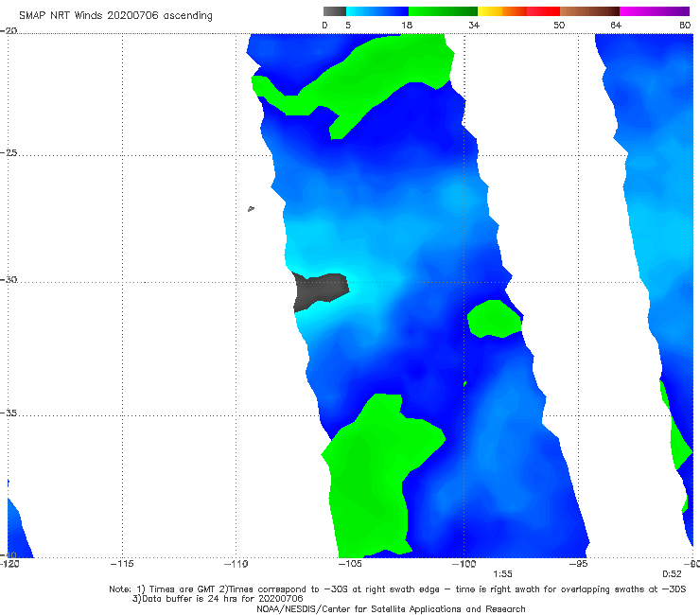Click the gray segment of the color bar

click(334, 11)
